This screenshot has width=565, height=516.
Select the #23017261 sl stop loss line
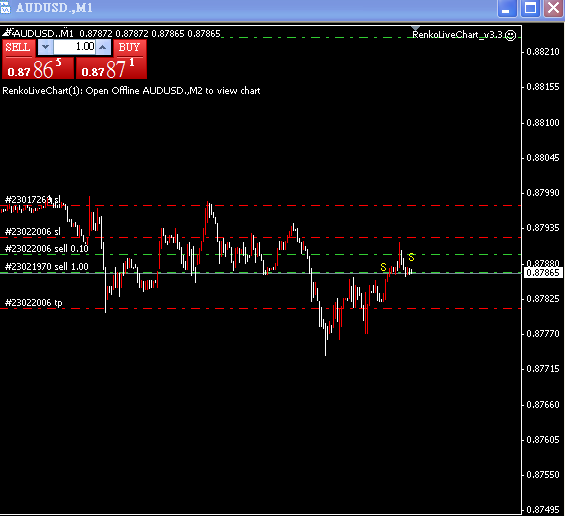(x=261, y=206)
